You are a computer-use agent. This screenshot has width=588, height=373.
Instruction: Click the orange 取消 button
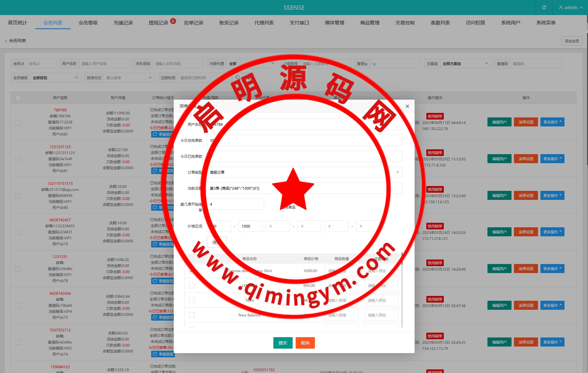tap(305, 343)
